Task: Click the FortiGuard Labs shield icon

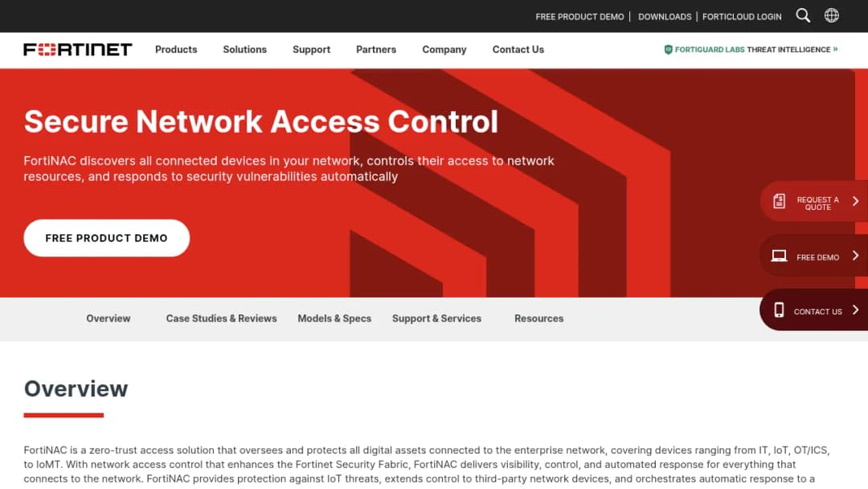Action: click(668, 49)
